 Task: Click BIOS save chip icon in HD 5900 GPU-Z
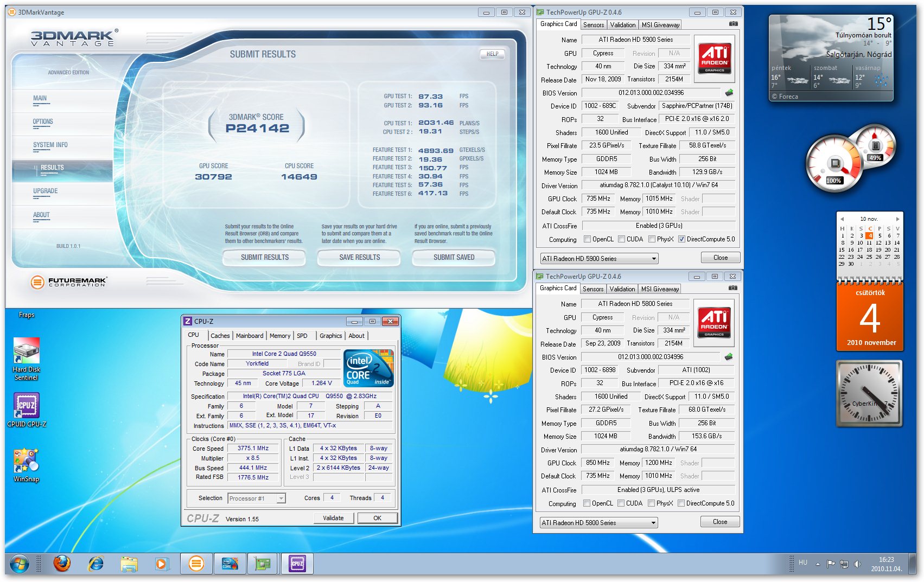(x=729, y=93)
